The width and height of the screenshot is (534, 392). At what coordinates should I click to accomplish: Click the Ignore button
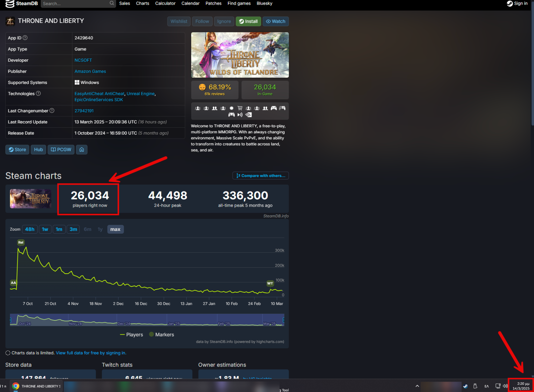pos(224,21)
